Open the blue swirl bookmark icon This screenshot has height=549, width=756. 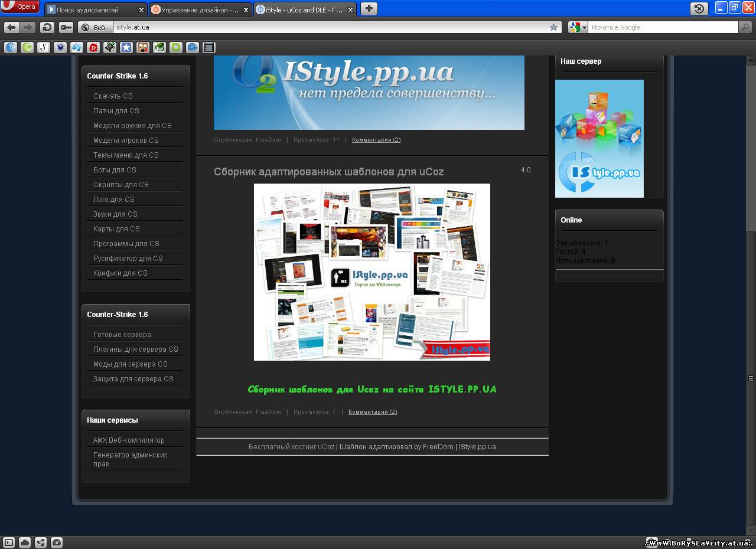[x=193, y=48]
